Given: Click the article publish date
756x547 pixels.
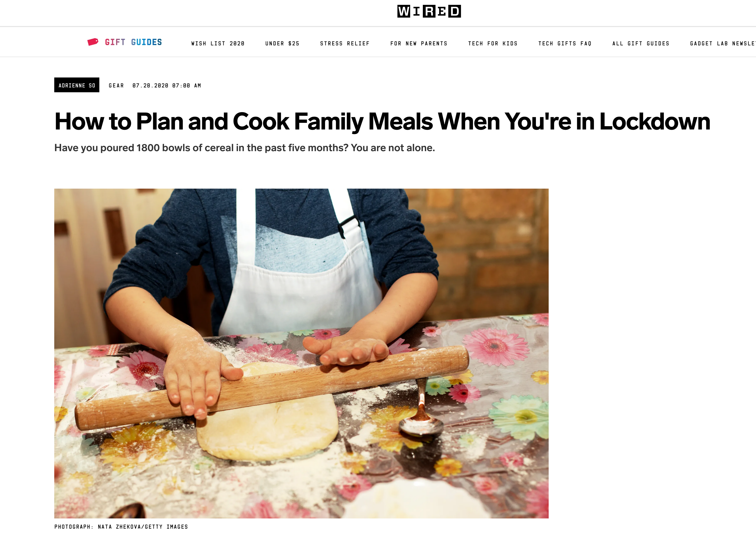Looking at the screenshot, I should click(167, 86).
